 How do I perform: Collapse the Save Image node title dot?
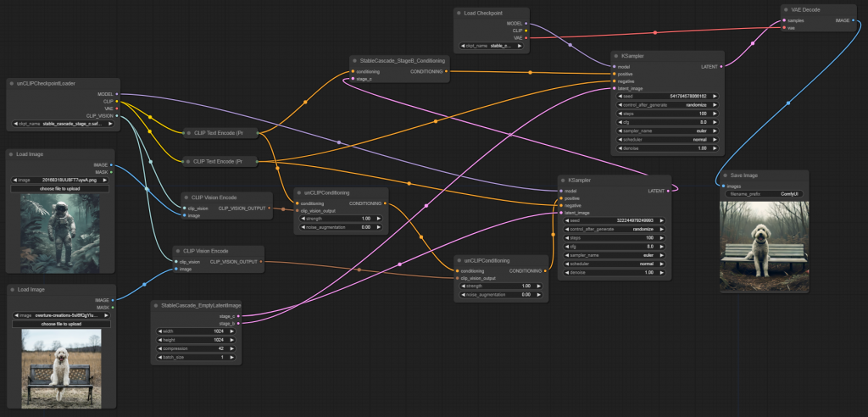coord(725,175)
